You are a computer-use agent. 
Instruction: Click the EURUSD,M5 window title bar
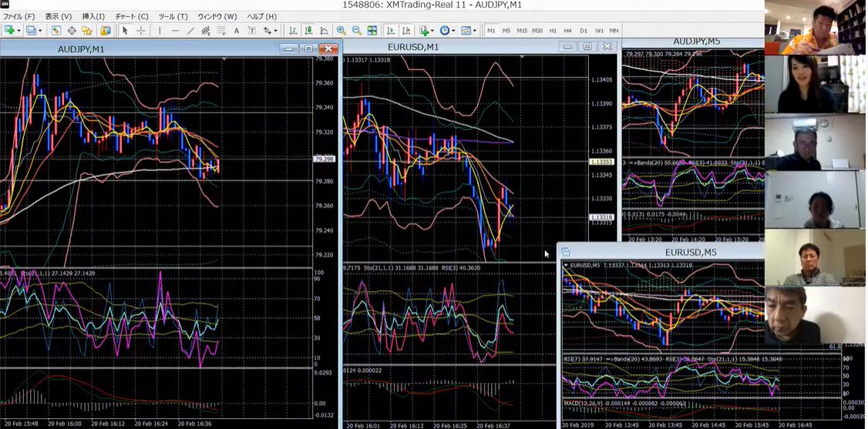[x=662, y=252]
